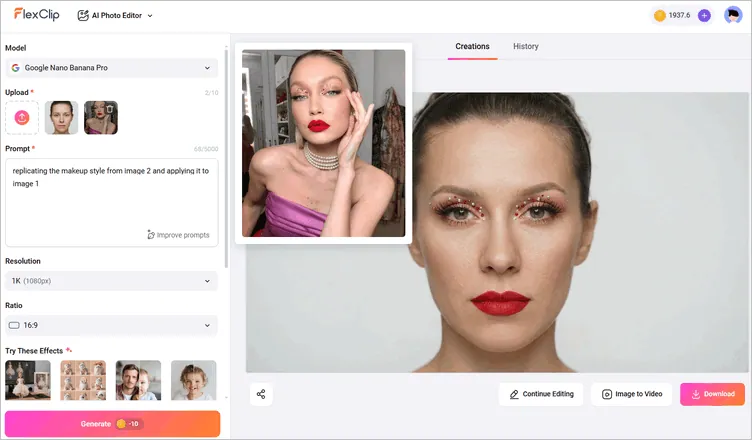752x440 pixels.
Task: Choose the man with baby effect thumbnail
Action: tap(138, 380)
